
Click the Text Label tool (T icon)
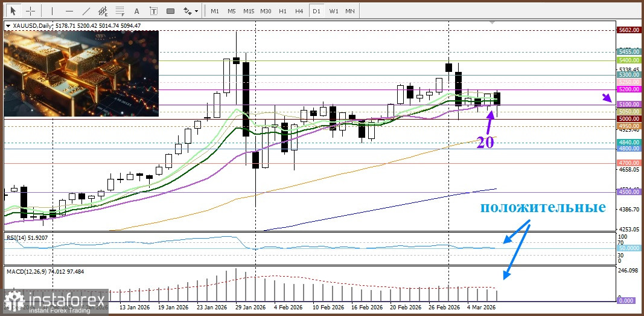click(153, 11)
